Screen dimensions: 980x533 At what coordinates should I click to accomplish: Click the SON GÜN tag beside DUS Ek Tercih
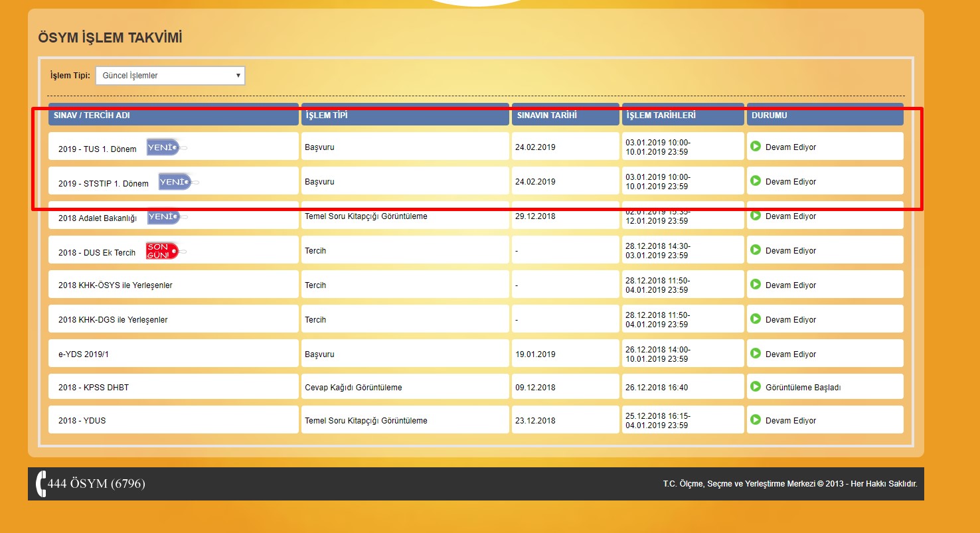163,251
